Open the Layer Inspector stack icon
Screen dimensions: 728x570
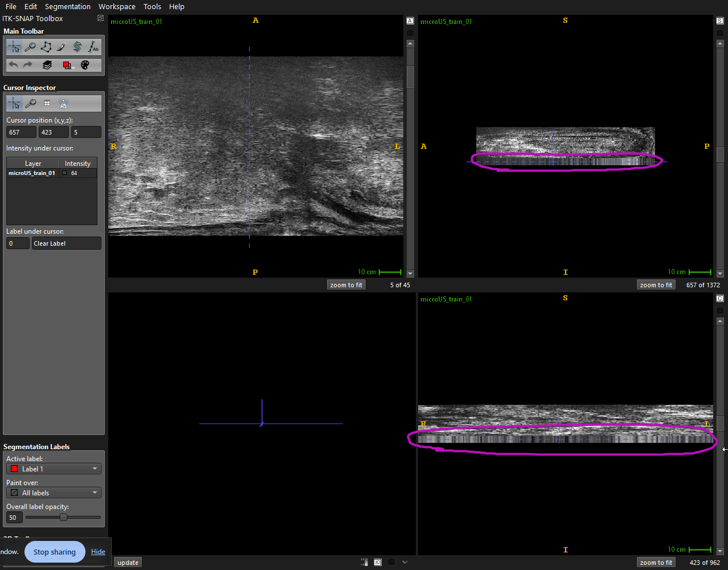click(47, 65)
